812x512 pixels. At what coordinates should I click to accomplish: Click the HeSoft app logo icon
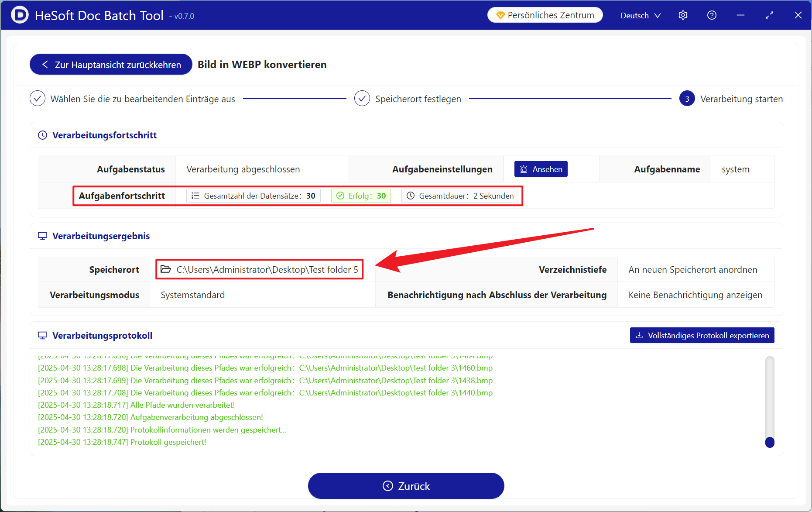(19, 15)
